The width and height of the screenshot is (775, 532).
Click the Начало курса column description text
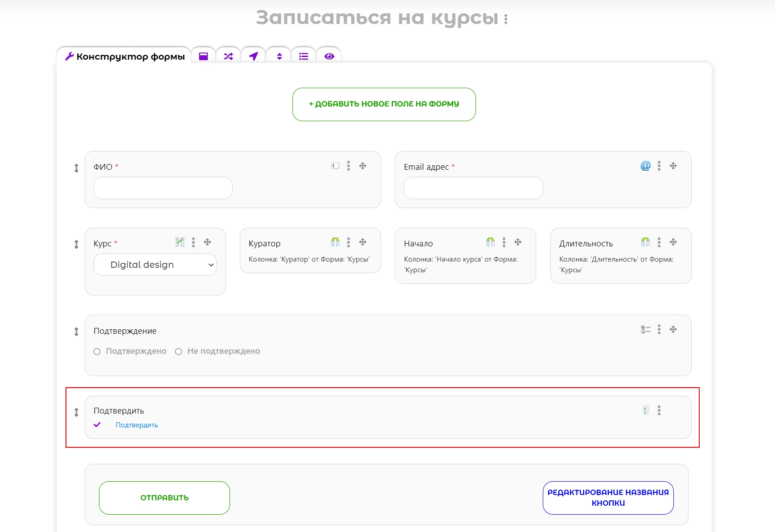pyautogui.click(x=461, y=265)
